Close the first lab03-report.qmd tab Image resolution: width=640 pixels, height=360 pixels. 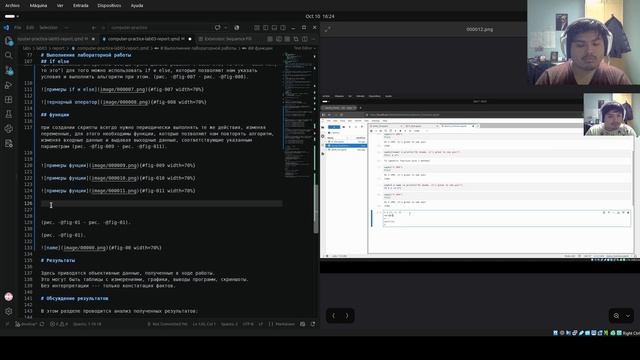[x=93, y=39]
